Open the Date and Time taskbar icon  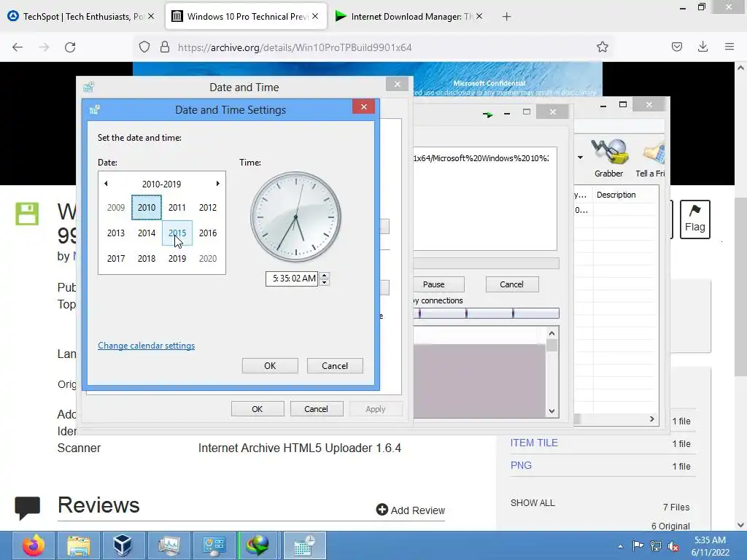click(x=304, y=545)
